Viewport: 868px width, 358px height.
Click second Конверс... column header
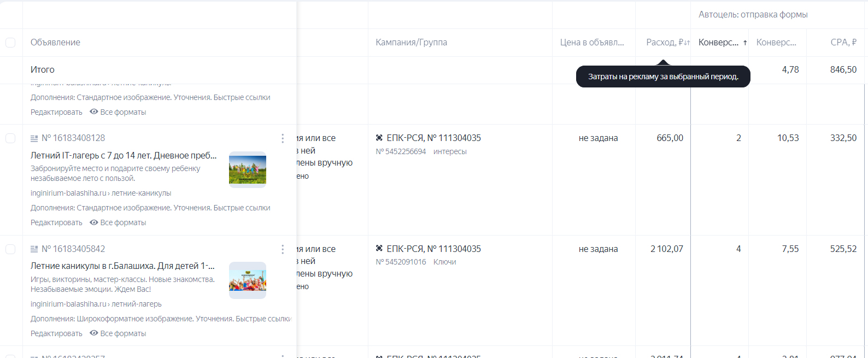[x=776, y=42]
